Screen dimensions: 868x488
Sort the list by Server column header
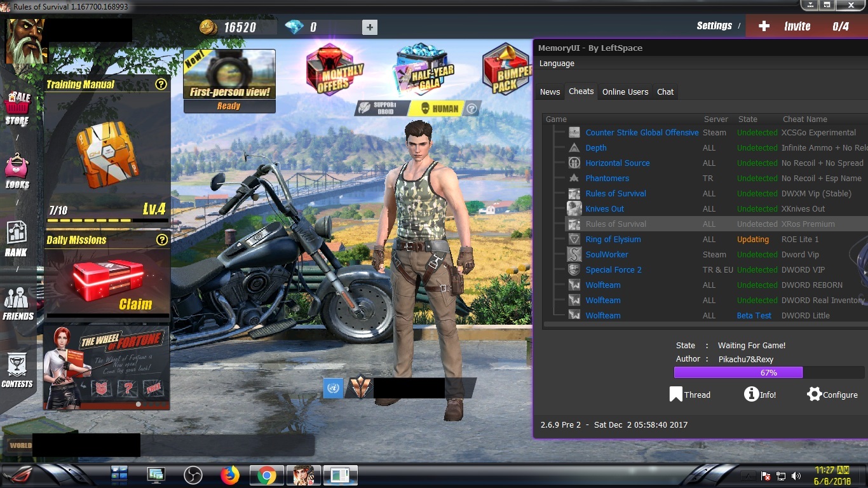716,119
